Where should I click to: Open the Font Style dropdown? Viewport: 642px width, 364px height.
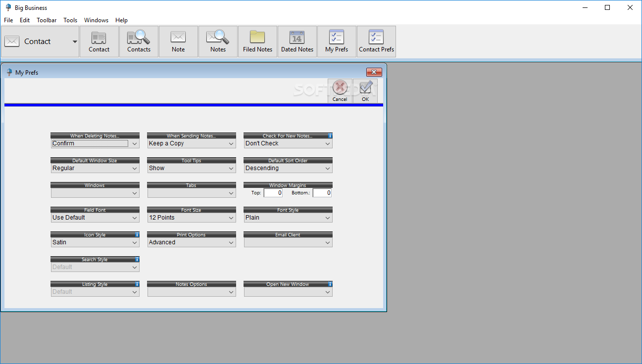point(288,218)
